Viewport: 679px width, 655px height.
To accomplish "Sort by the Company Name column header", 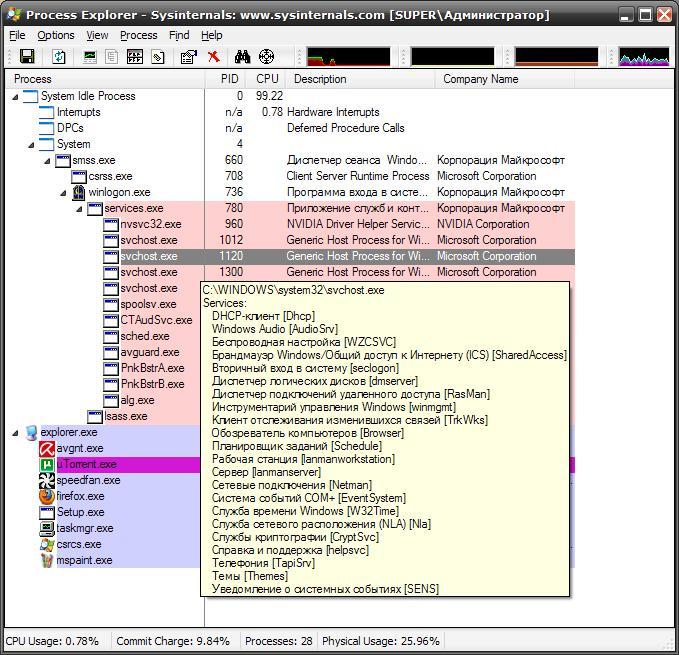I will tap(504, 79).
